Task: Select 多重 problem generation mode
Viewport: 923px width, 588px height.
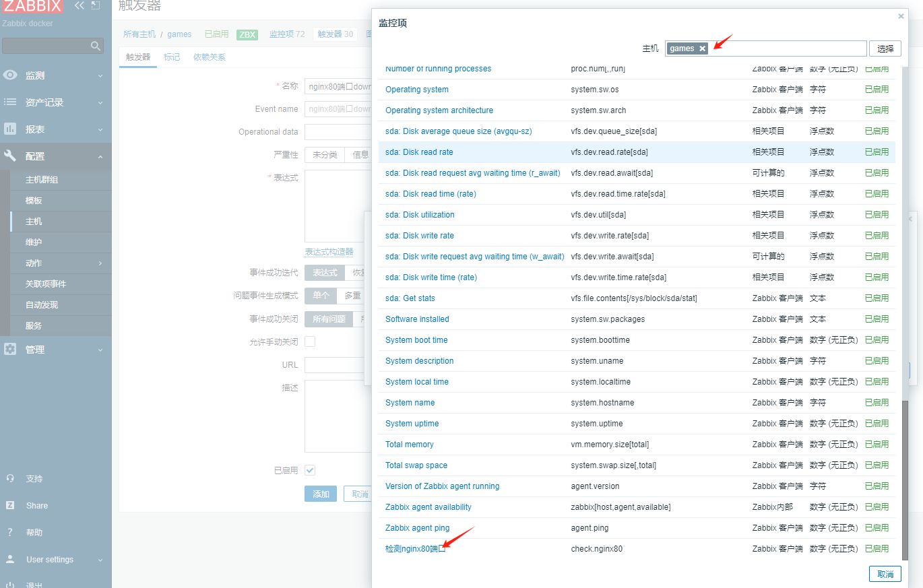Action: click(353, 296)
